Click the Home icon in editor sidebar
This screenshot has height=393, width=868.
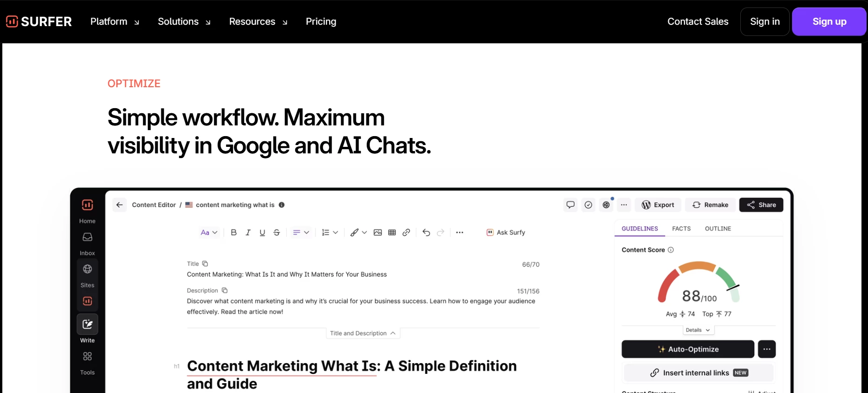[87, 205]
